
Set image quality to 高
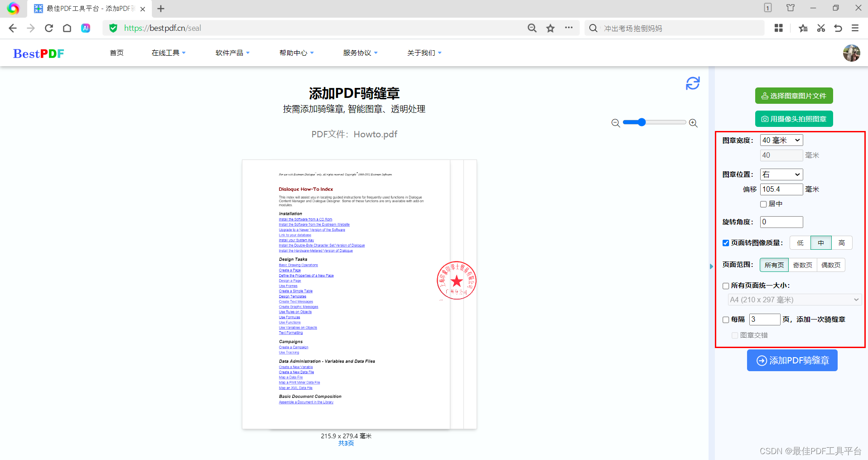pos(842,243)
